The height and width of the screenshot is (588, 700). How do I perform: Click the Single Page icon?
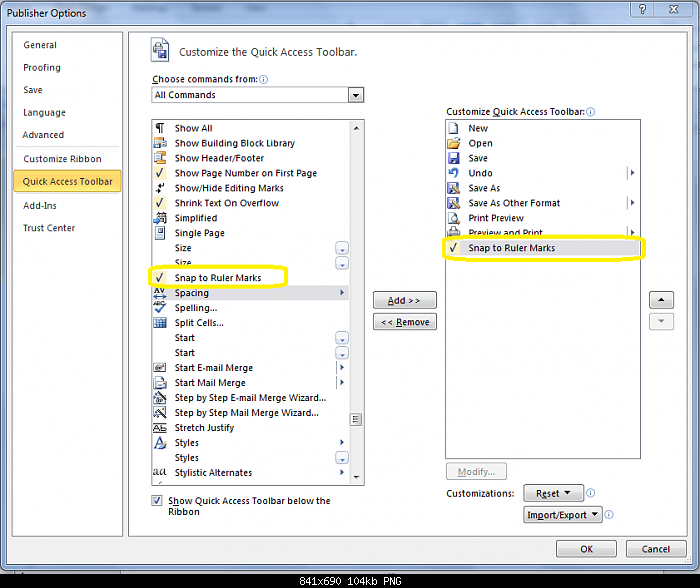(x=160, y=233)
